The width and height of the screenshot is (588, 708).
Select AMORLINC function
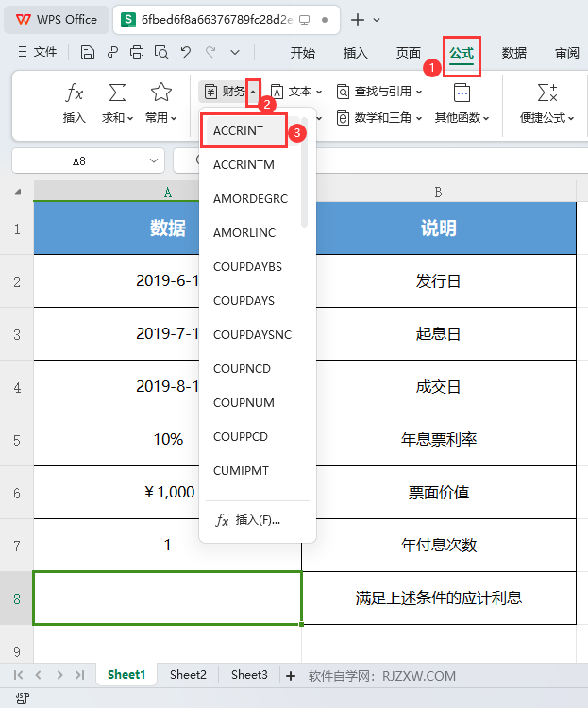[244, 232]
